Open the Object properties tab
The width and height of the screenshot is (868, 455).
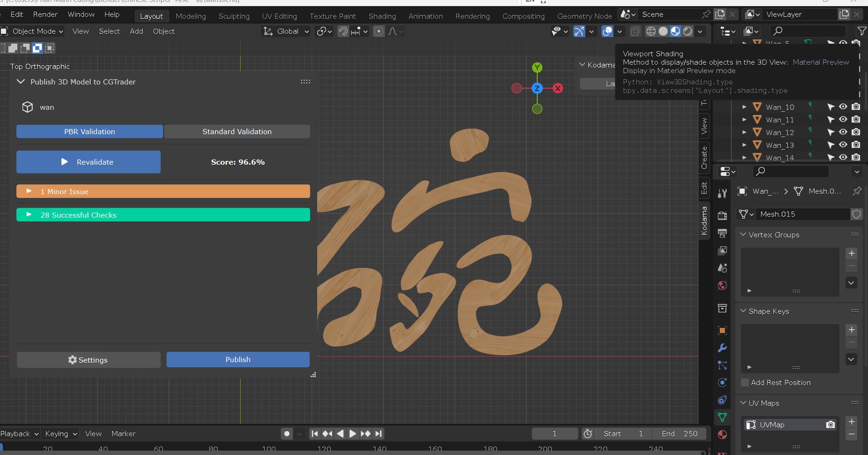tap(723, 330)
